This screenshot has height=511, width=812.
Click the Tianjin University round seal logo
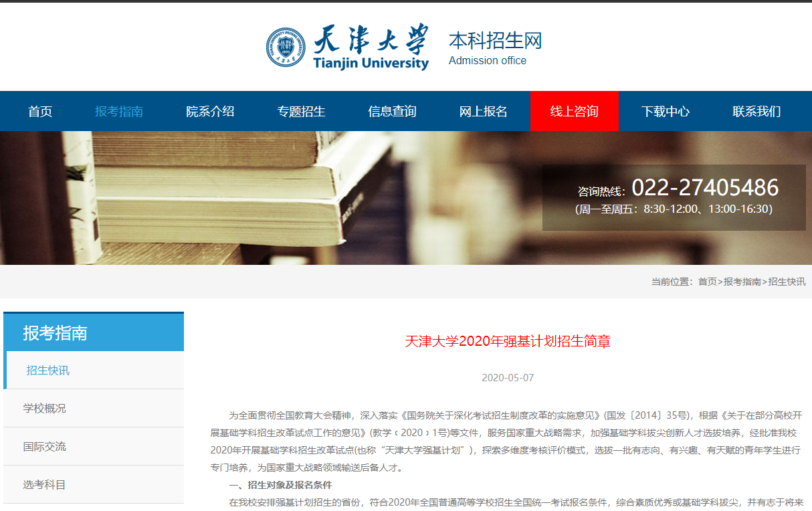(286, 47)
